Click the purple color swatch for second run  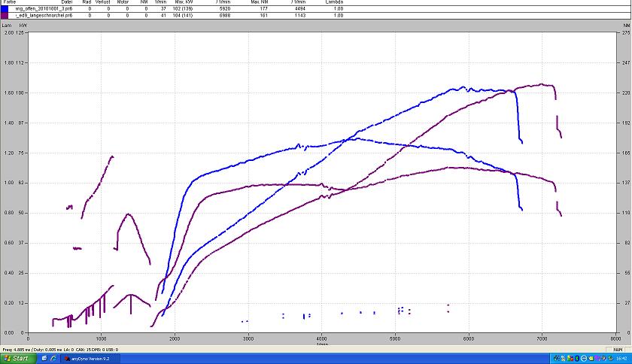[5, 15]
